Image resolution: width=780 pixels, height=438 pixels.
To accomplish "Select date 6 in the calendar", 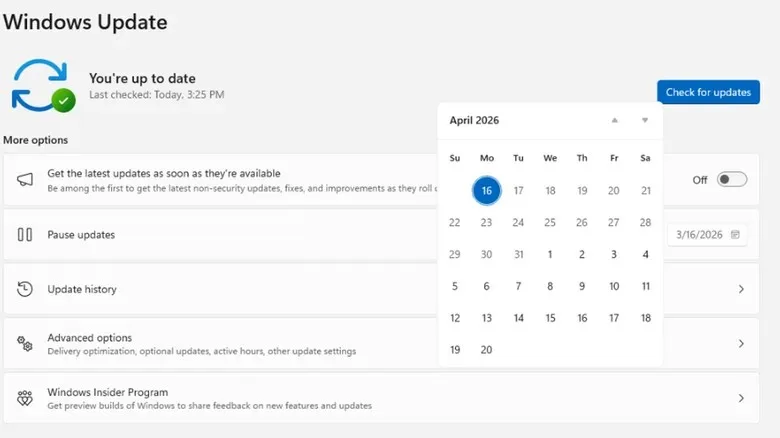I will 487,286.
